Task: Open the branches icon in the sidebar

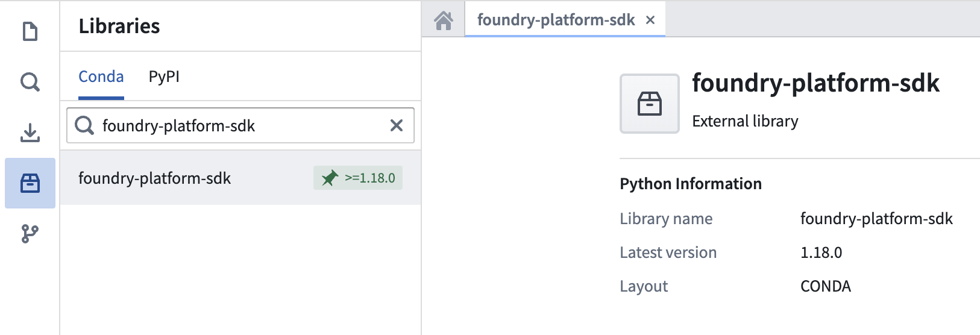Action: 30,234
